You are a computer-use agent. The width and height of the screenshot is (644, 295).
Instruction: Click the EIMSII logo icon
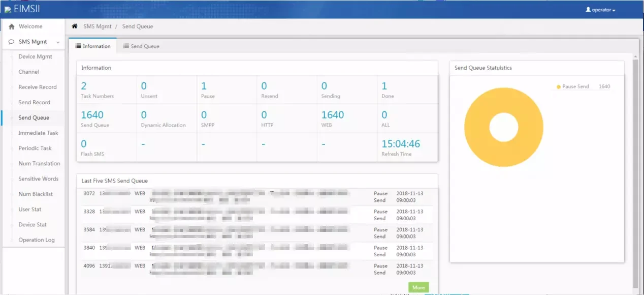coord(7,10)
